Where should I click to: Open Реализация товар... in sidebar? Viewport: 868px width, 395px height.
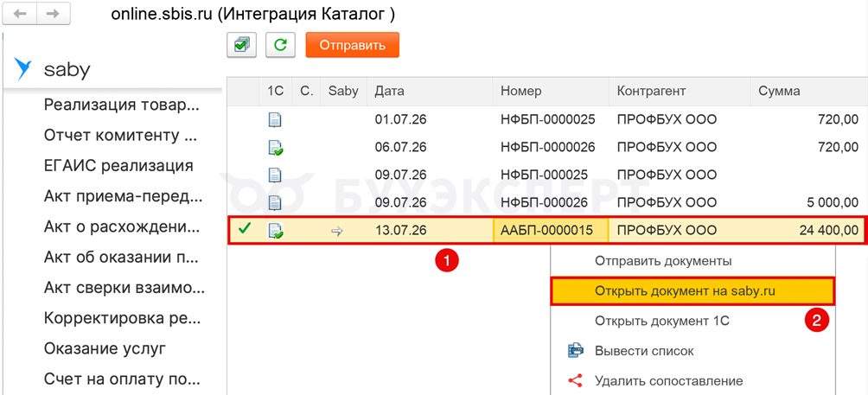tap(121, 105)
